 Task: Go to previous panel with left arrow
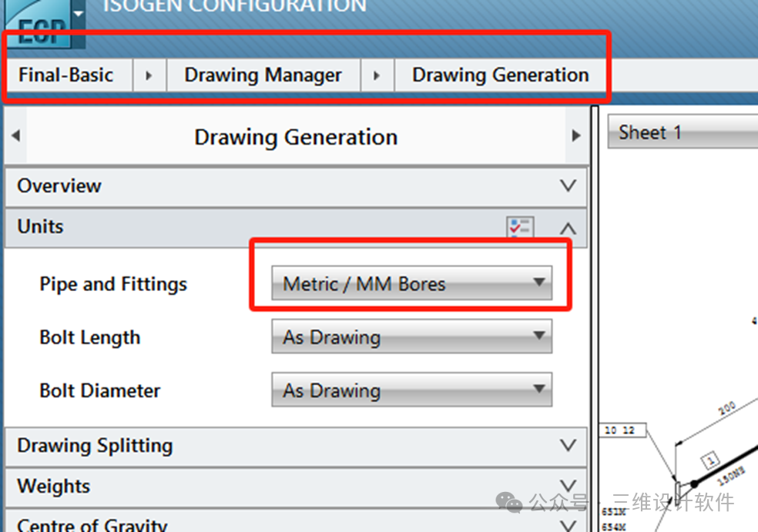tap(16, 136)
